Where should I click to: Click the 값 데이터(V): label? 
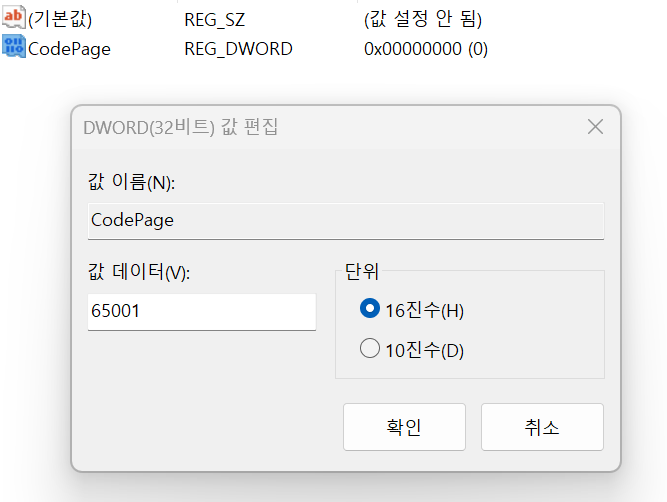click(139, 272)
